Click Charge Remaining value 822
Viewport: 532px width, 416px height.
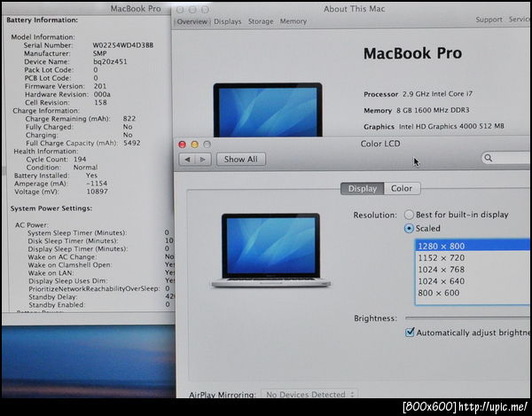click(129, 119)
